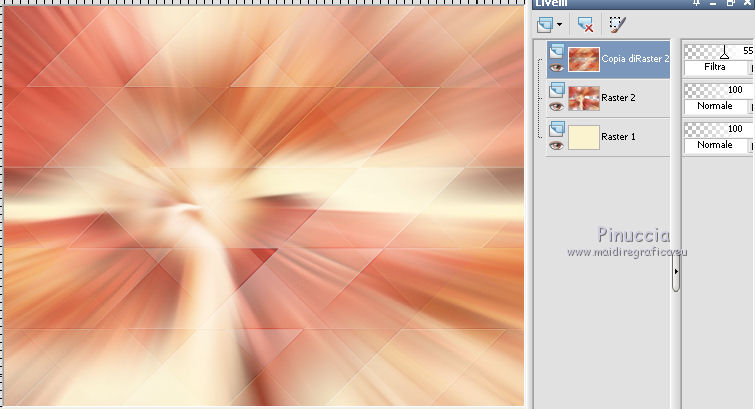The image size is (755, 409).
Task: Click the Edit Selection brush icon
Action: tap(617, 25)
